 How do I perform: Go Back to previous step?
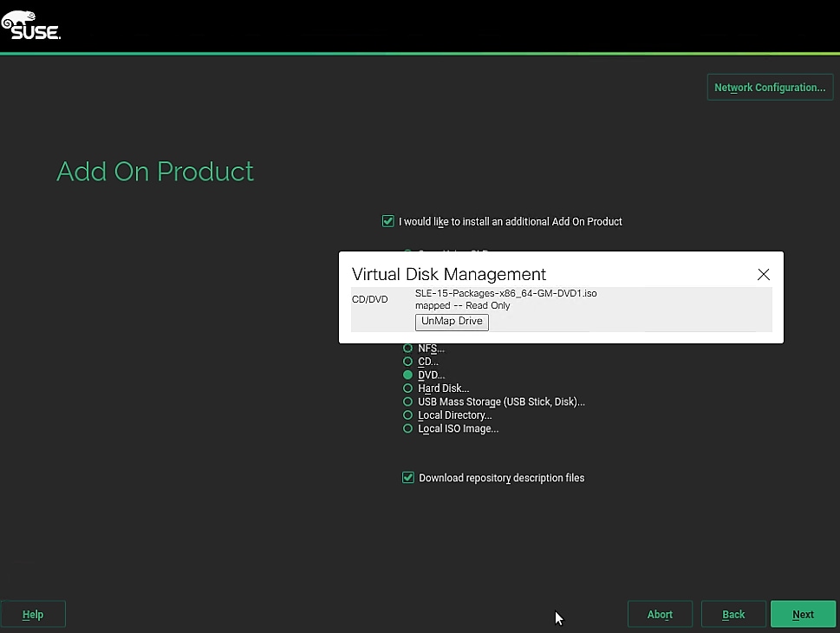(733, 614)
